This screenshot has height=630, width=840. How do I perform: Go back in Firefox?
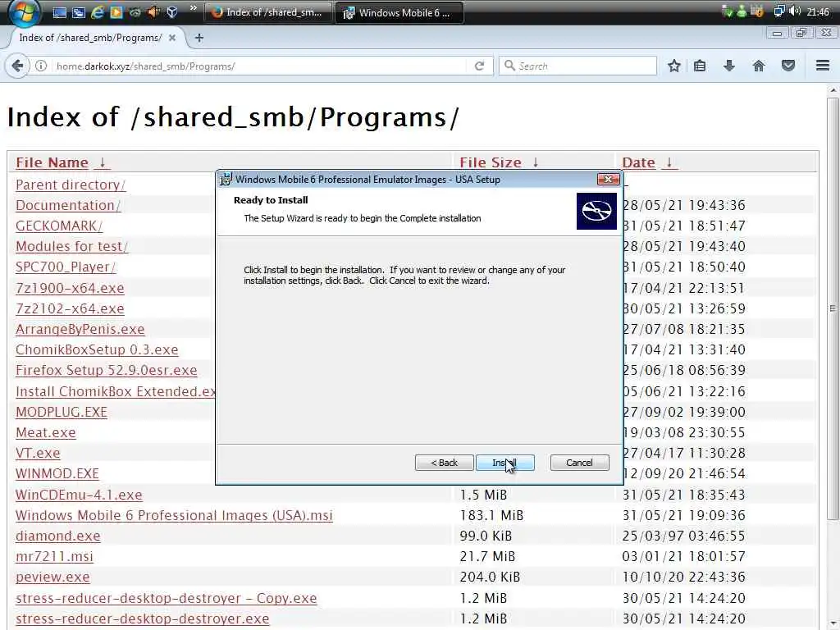click(x=17, y=66)
